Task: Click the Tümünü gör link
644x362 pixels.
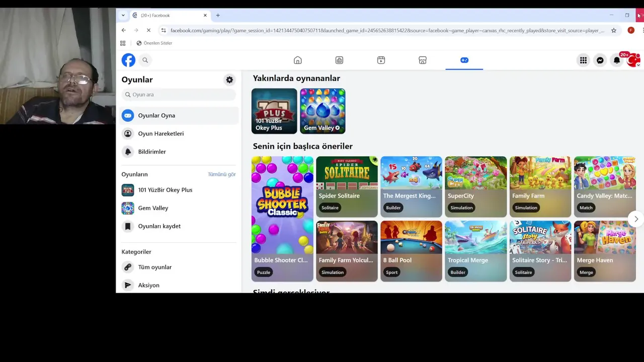Action: pyautogui.click(x=222, y=174)
